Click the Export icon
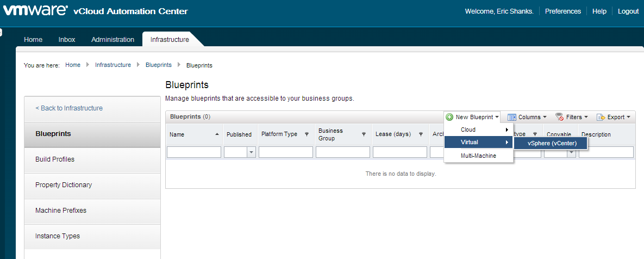644x259 pixels. [601, 117]
